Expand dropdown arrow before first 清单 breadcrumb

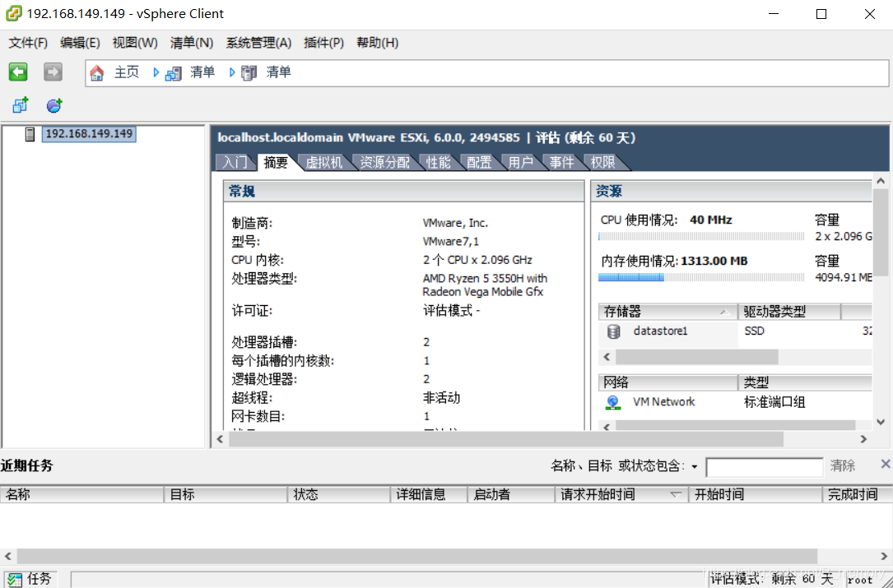point(156,72)
